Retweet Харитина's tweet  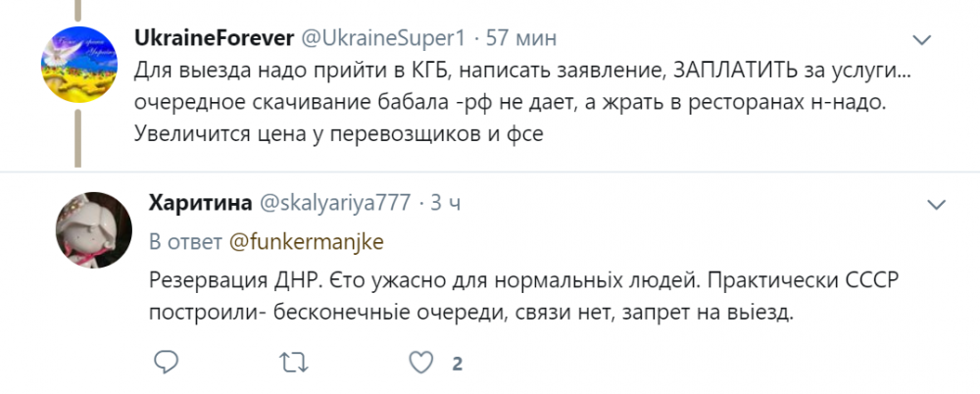coord(293,364)
